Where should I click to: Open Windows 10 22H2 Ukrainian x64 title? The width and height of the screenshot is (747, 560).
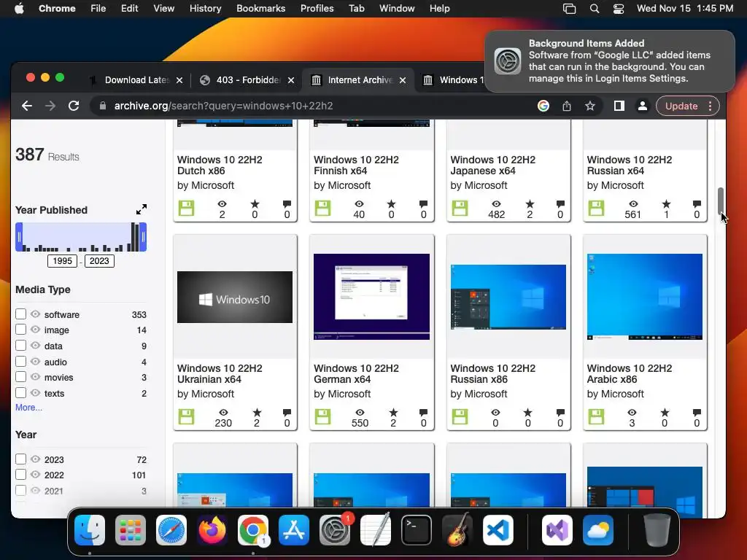pyautogui.click(x=220, y=374)
